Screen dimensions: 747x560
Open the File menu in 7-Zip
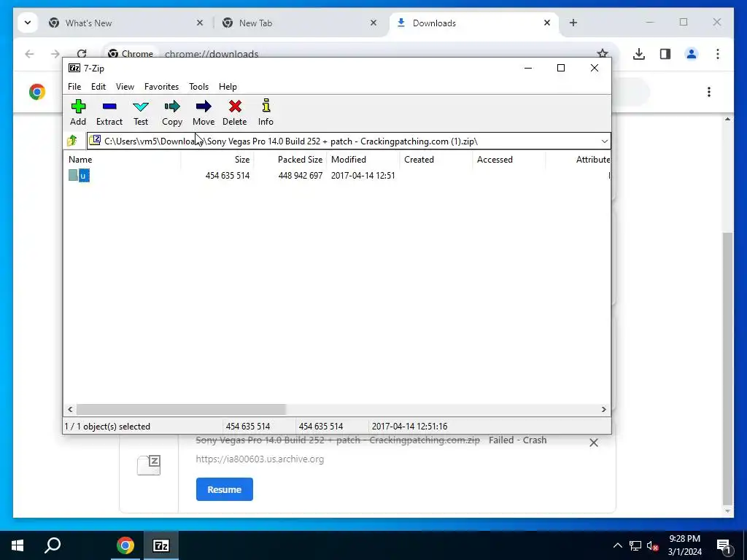74,87
